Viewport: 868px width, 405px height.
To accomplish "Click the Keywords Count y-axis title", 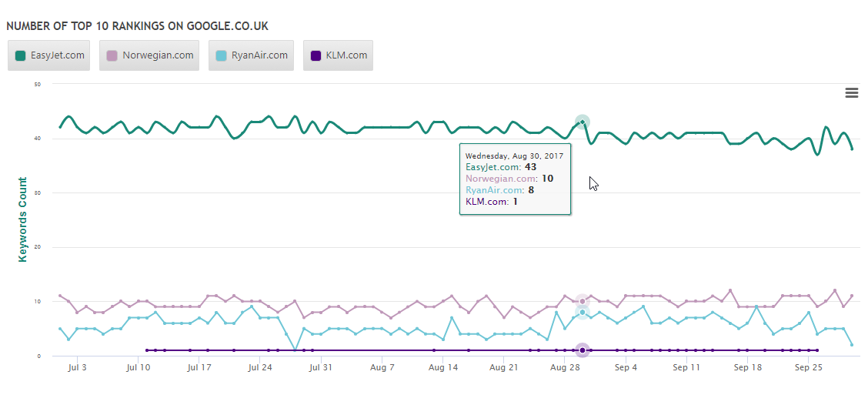I will [x=23, y=219].
